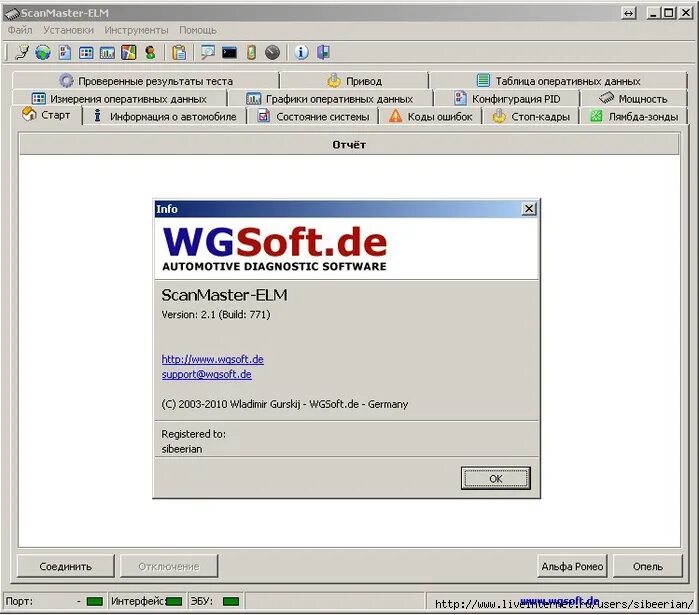Switch to Информация о автомобиле tab
The image size is (699, 615).
click(164, 117)
